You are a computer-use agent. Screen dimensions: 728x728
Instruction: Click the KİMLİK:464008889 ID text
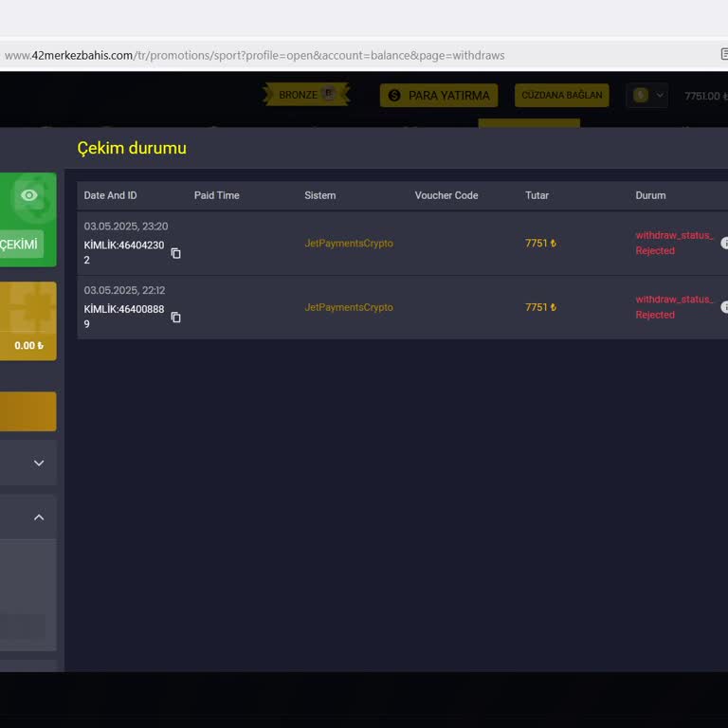click(124, 317)
